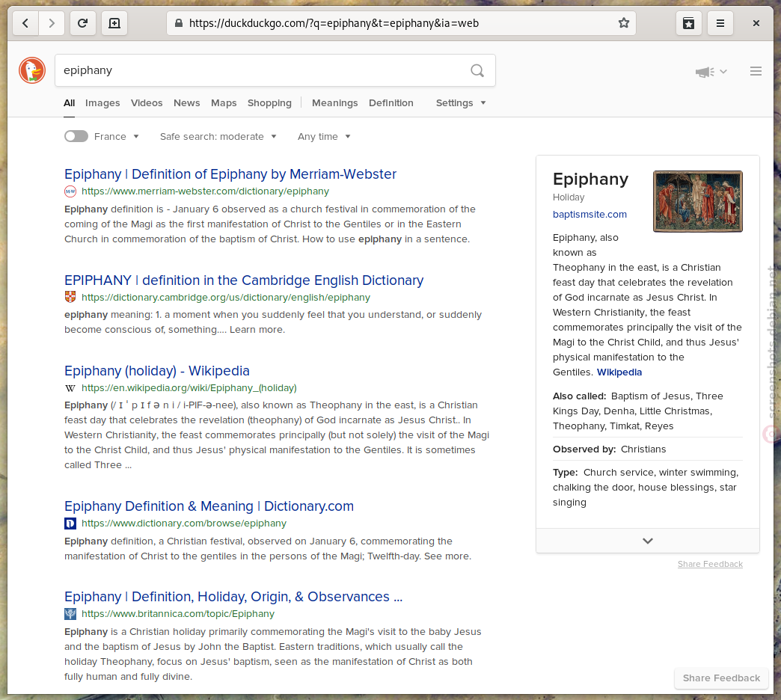The image size is (781, 700).
Task: Toggle the France region switch
Action: [76, 136]
